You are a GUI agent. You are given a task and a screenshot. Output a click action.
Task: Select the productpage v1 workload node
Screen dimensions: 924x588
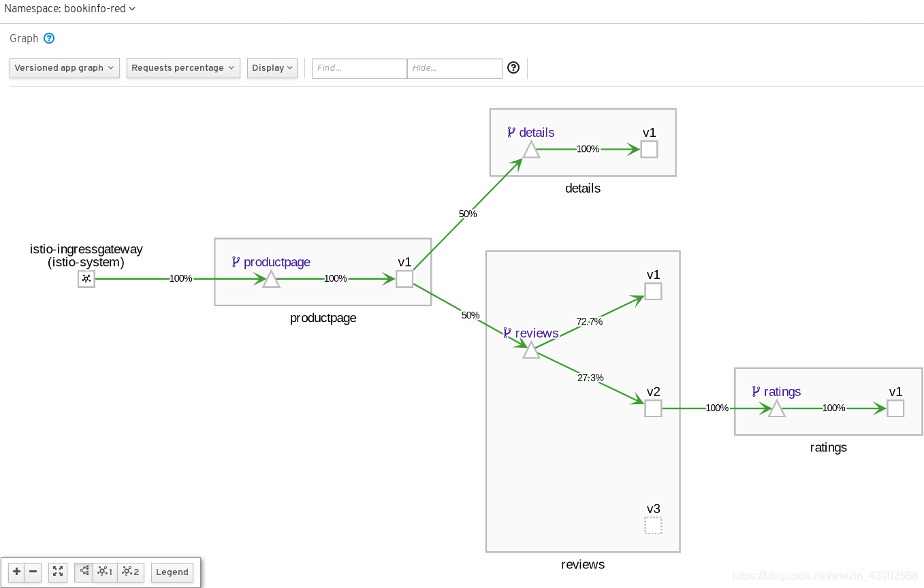pyautogui.click(x=404, y=279)
